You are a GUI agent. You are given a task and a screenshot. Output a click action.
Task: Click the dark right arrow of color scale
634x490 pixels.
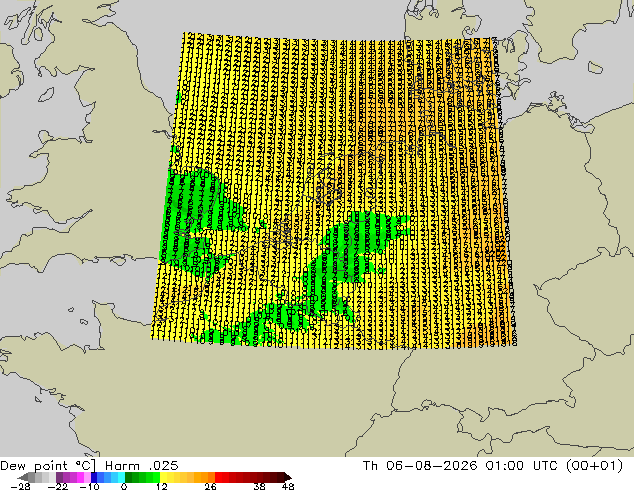tap(287, 477)
